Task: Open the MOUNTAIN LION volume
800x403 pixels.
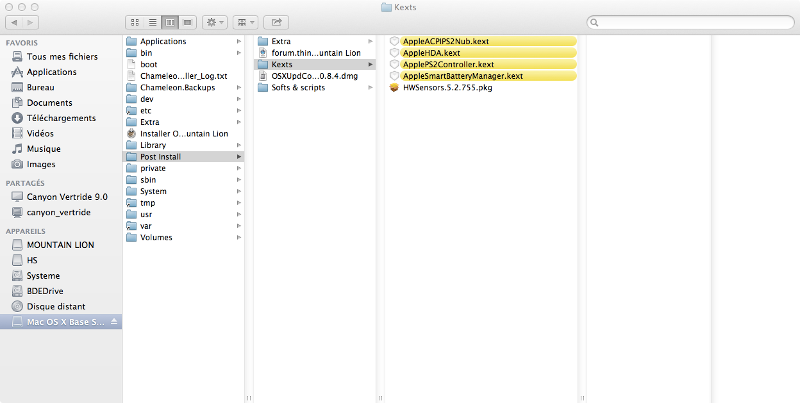Action: pos(61,245)
